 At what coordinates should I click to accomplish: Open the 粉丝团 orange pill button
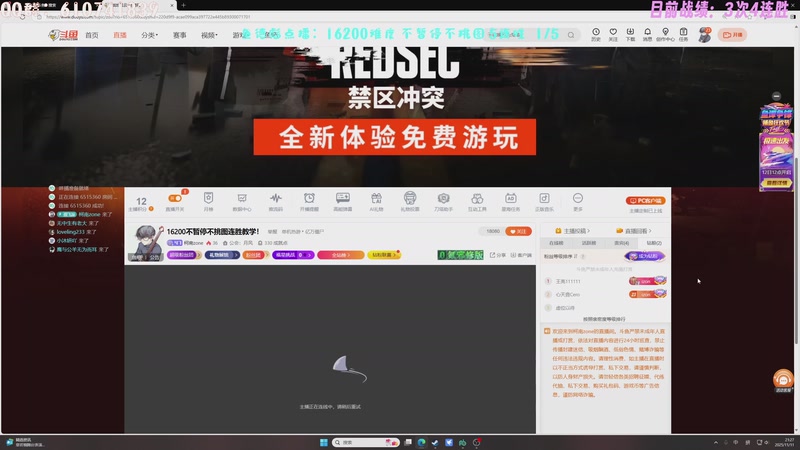(255, 255)
